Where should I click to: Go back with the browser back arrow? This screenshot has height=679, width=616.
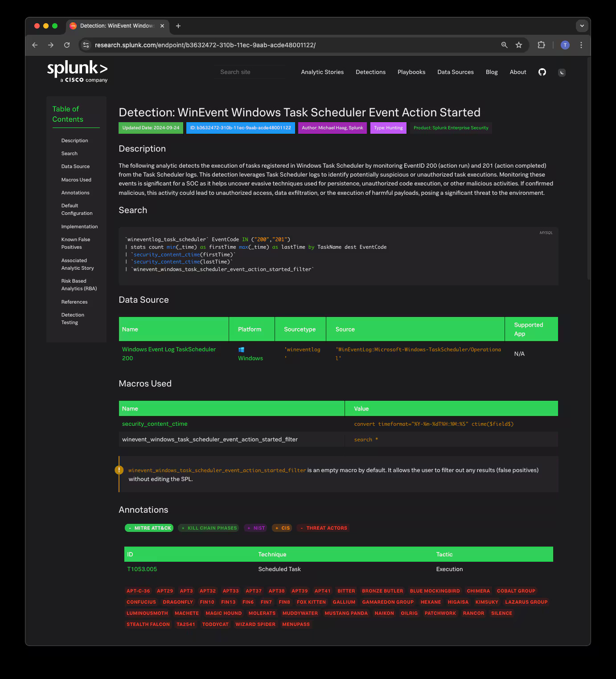click(x=35, y=45)
